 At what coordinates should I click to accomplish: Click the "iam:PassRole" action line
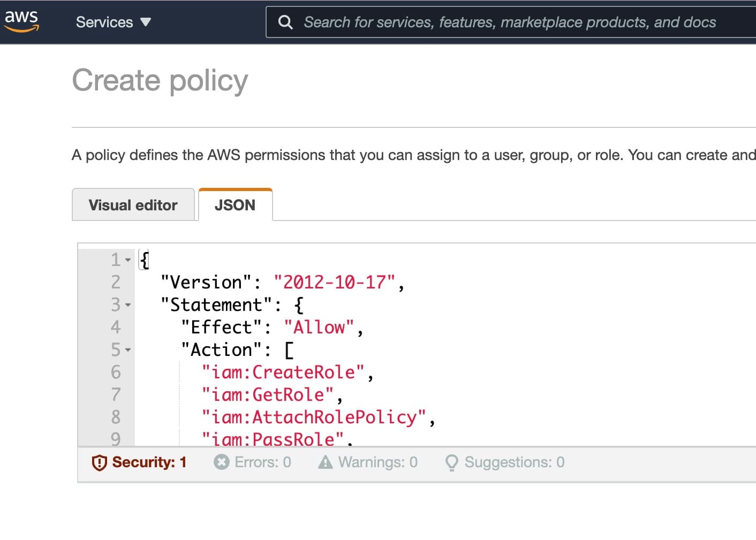[273, 439]
